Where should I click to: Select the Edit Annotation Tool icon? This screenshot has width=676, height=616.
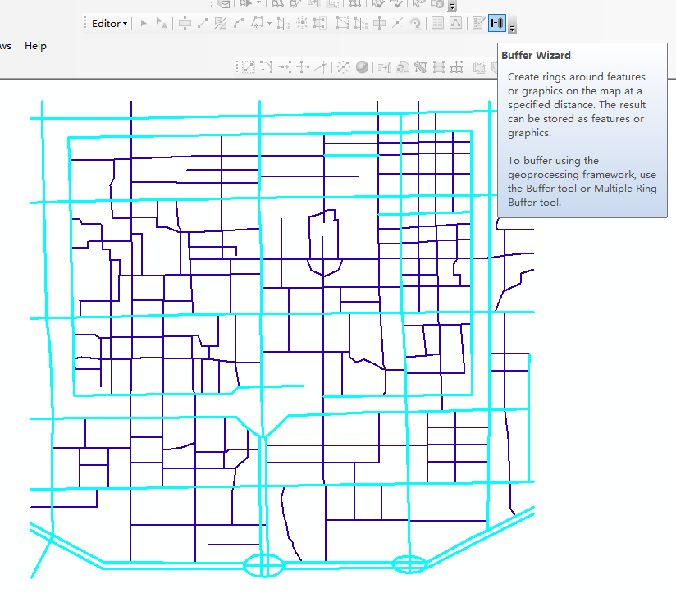tap(162, 23)
